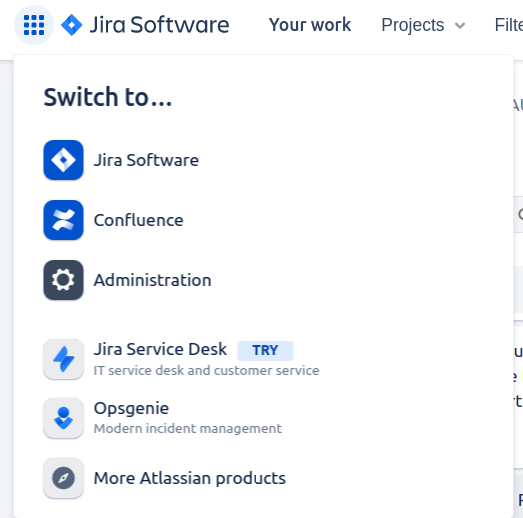Image resolution: width=523 pixels, height=518 pixels.
Task: Select Jira Software product icon in switcher
Action: [x=63, y=160]
